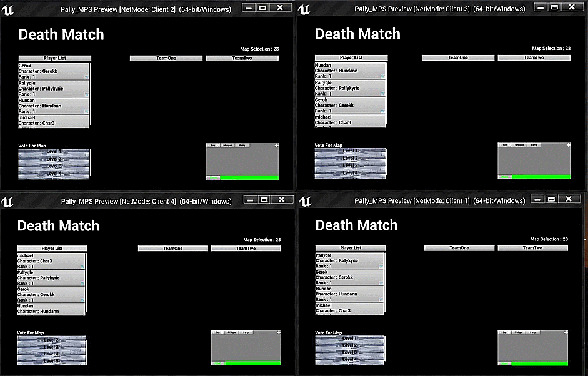Image resolution: width=588 pixels, height=376 pixels.
Task: Join TeamTwo in Client 2 window
Action: point(242,58)
